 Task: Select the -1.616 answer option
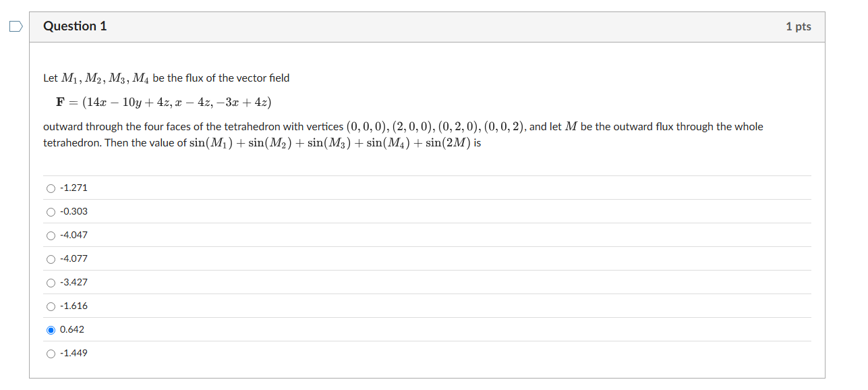point(51,306)
